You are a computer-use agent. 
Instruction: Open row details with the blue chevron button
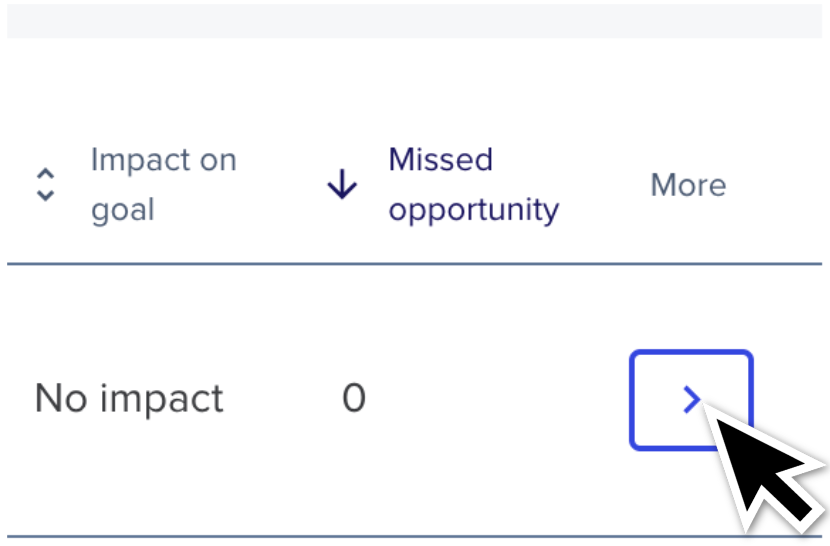tap(691, 400)
